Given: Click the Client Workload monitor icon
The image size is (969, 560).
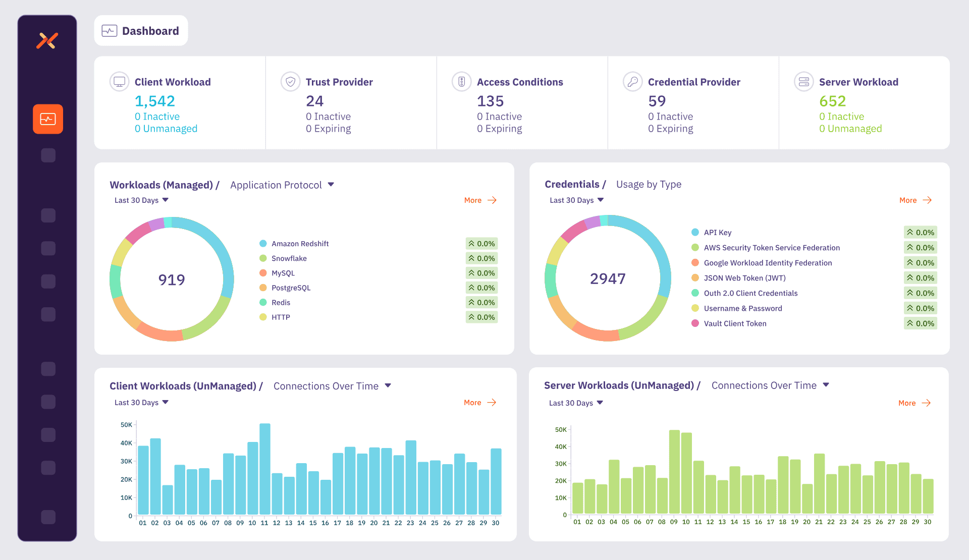Looking at the screenshot, I should pyautogui.click(x=120, y=82).
